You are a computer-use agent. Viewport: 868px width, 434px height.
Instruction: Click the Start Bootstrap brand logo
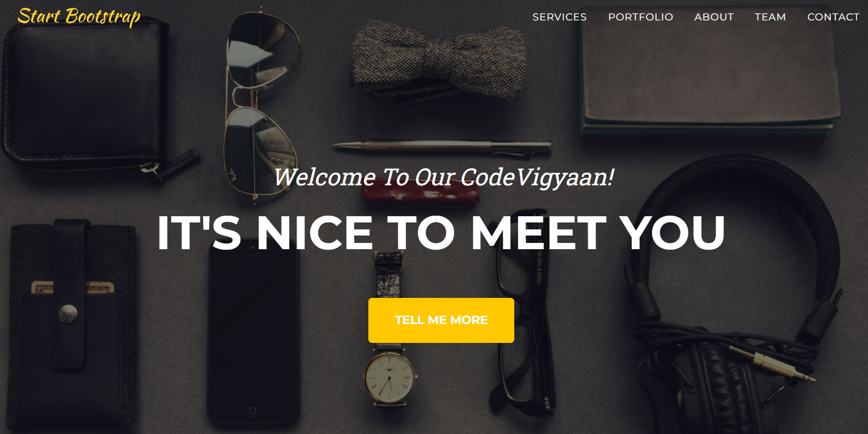79,17
